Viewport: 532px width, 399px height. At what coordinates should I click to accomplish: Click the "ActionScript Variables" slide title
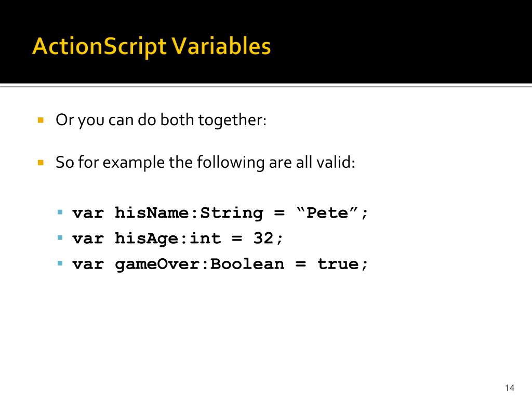(151, 47)
